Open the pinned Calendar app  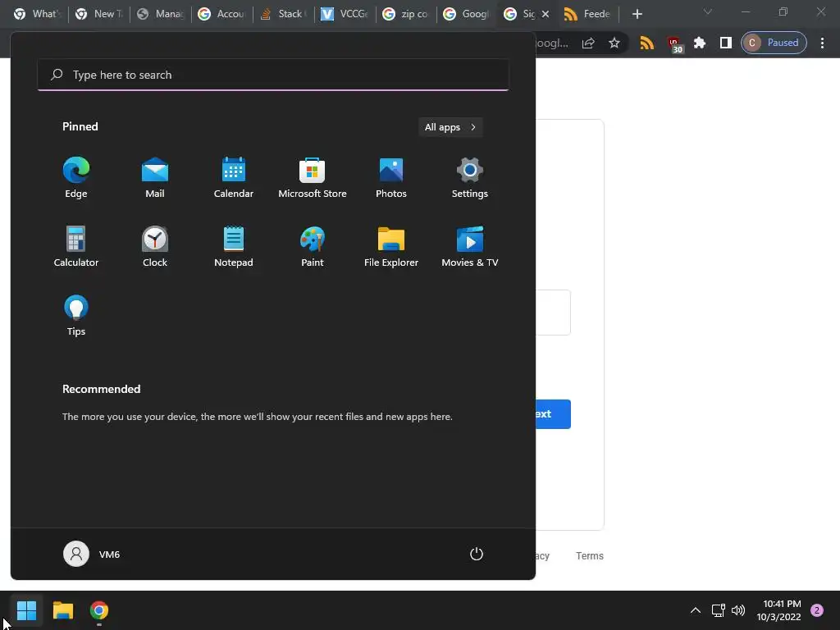click(234, 178)
